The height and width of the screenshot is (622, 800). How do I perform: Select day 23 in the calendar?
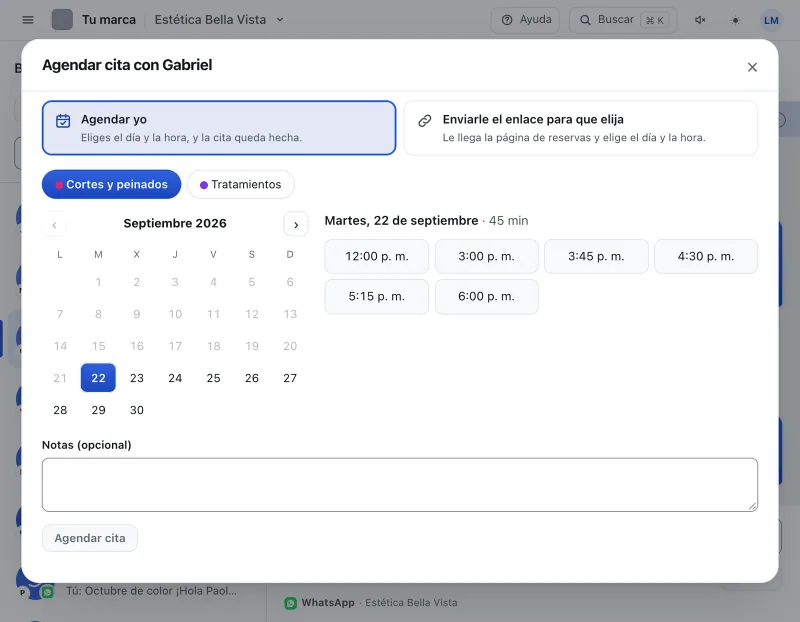137,378
